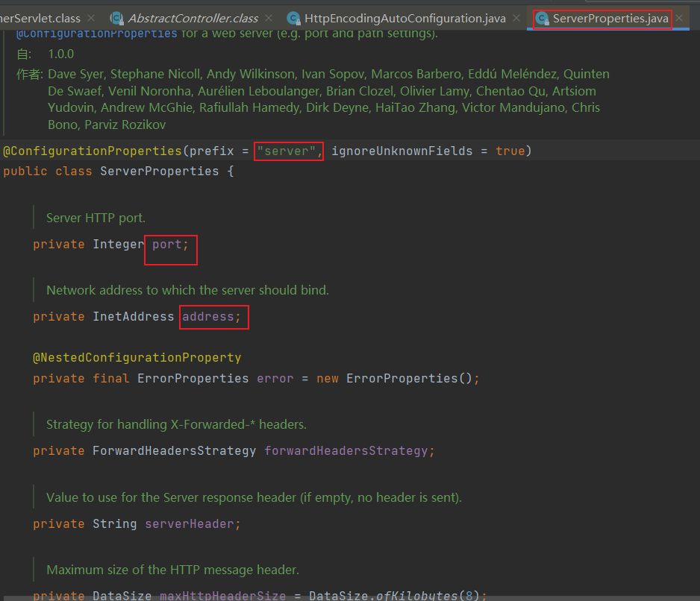Click the @ConfigurationProperties annotation

click(93, 151)
